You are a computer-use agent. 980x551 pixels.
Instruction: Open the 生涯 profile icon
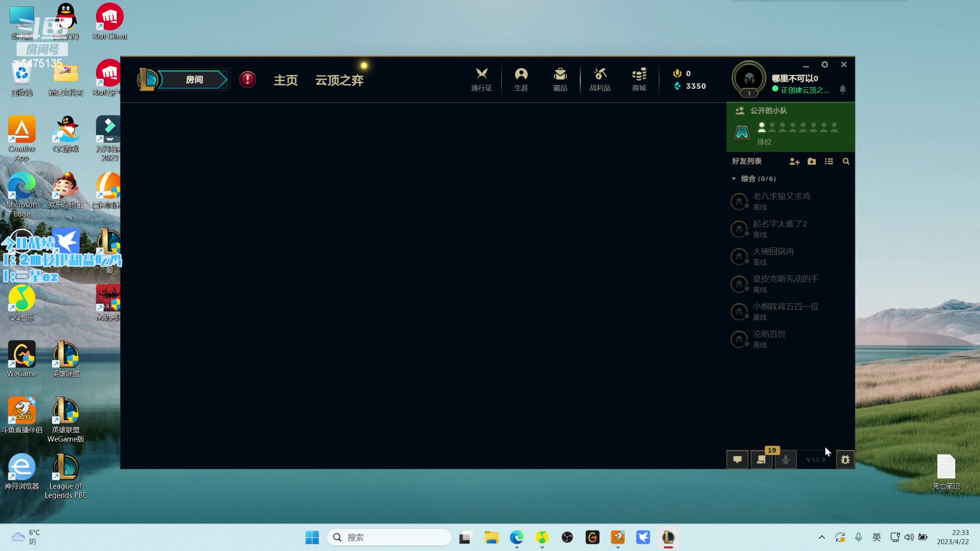point(521,80)
